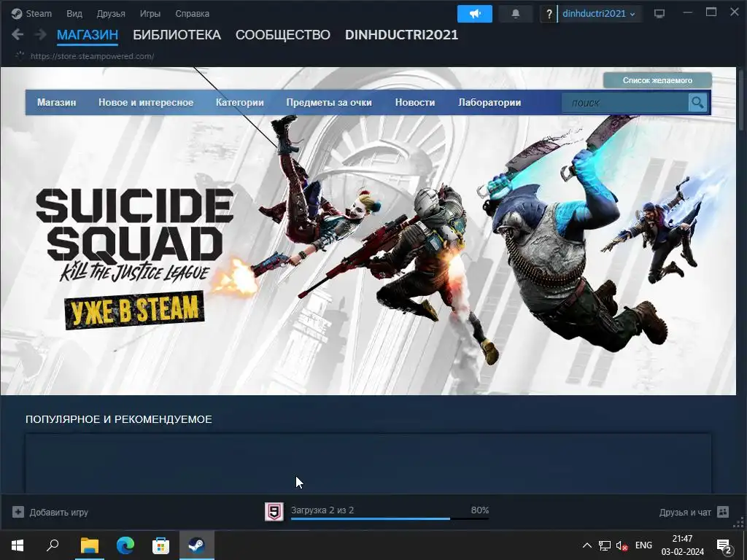Click the download progress bar
The image size is (747, 560).
[x=390, y=518]
